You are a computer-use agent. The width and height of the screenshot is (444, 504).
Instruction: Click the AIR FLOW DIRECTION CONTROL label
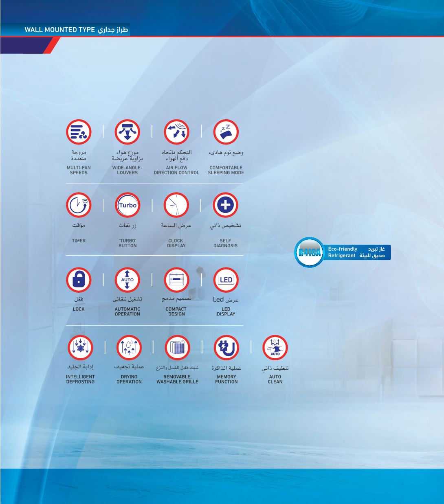click(176, 170)
